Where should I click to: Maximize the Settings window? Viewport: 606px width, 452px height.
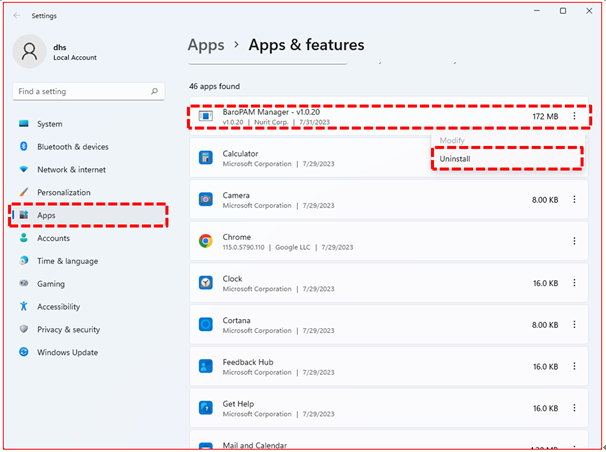point(563,11)
